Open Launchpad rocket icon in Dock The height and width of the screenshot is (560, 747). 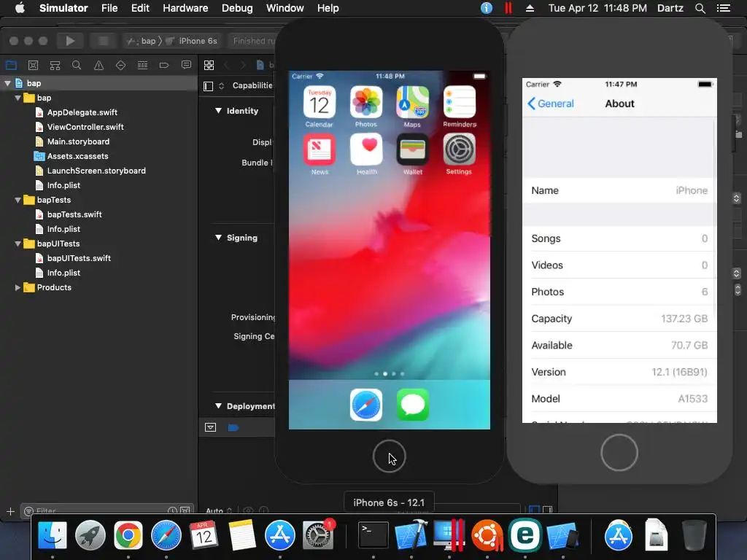pyautogui.click(x=90, y=535)
